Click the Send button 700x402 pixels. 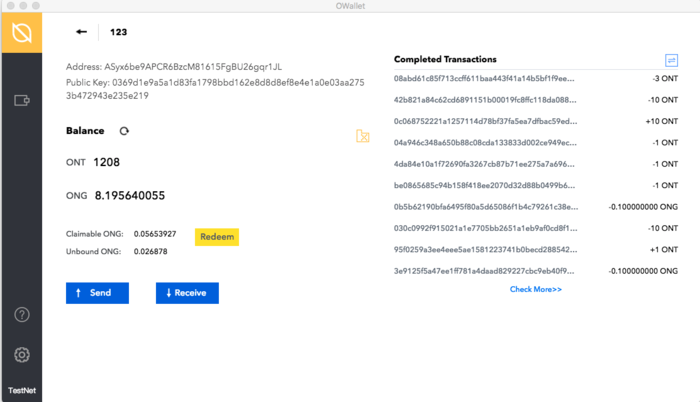pos(97,293)
